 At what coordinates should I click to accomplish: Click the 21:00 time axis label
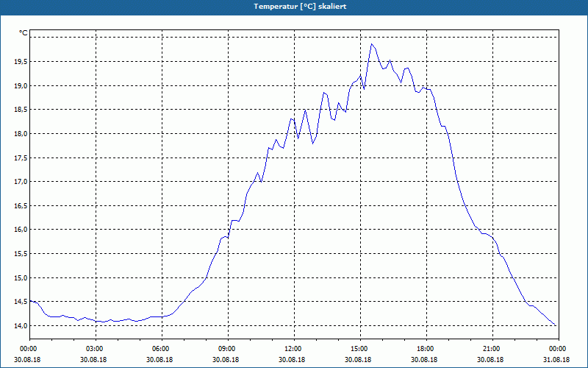click(492, 349)
